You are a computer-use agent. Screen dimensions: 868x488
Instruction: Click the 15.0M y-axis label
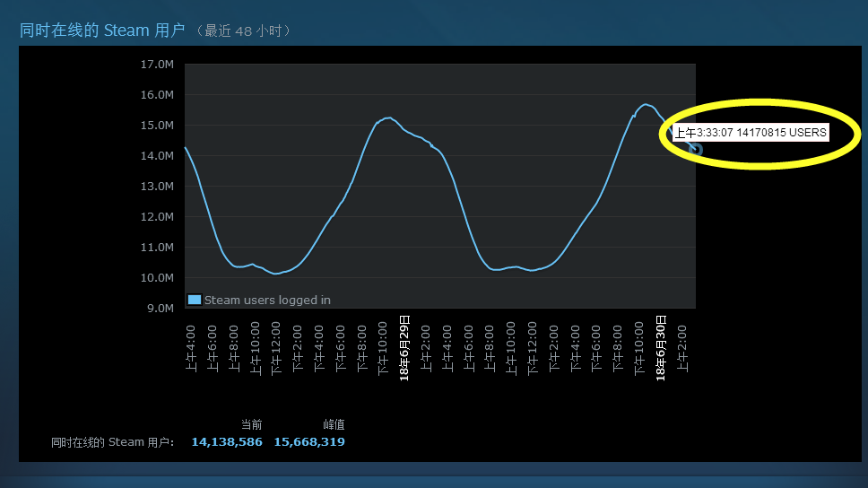pos(157,126)
